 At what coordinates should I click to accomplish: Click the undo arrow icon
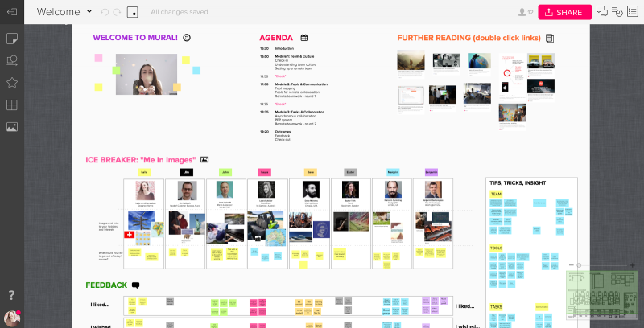point(105,12)
